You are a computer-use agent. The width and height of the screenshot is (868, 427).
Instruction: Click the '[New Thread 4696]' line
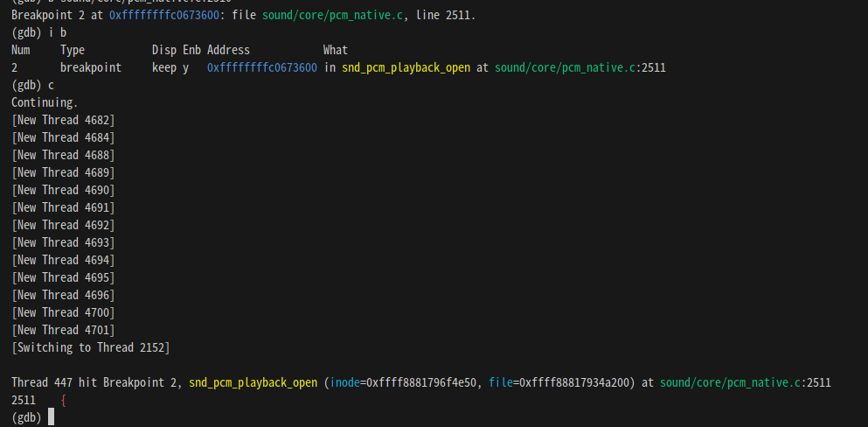point(63,295)
